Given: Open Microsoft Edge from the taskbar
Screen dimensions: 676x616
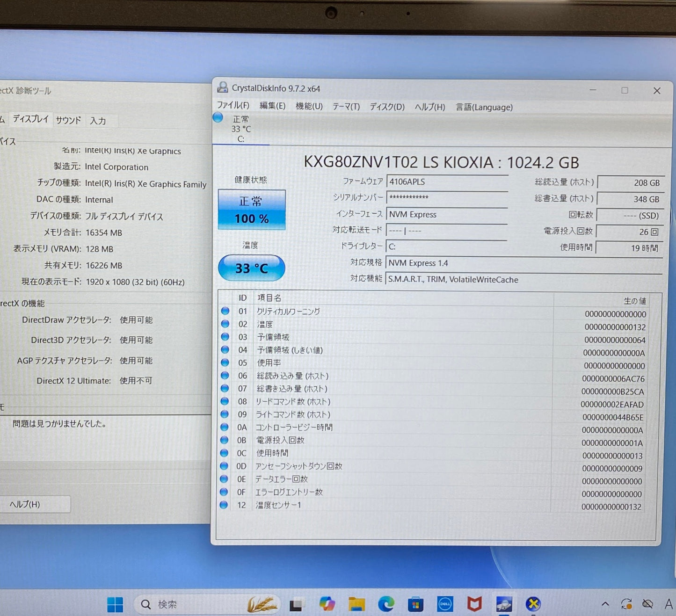Looking at the screenshot, I should coord(386,604).
